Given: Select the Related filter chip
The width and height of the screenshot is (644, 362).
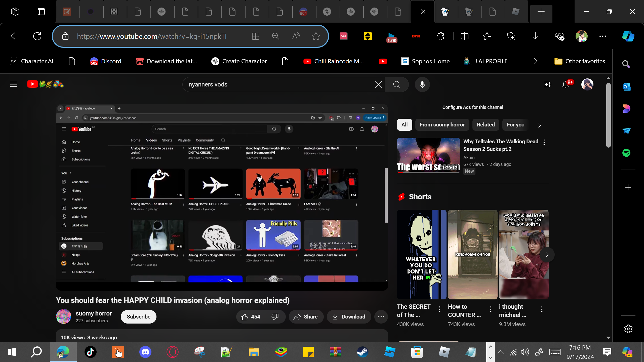Looking at the screenshot, I should coord(486,125).
